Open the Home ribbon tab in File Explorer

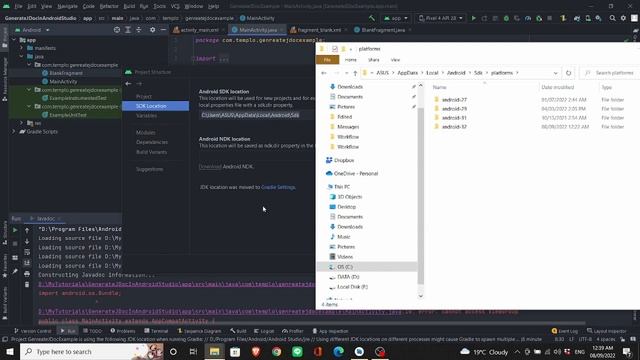pyautogui.click(x=351, y=60)
